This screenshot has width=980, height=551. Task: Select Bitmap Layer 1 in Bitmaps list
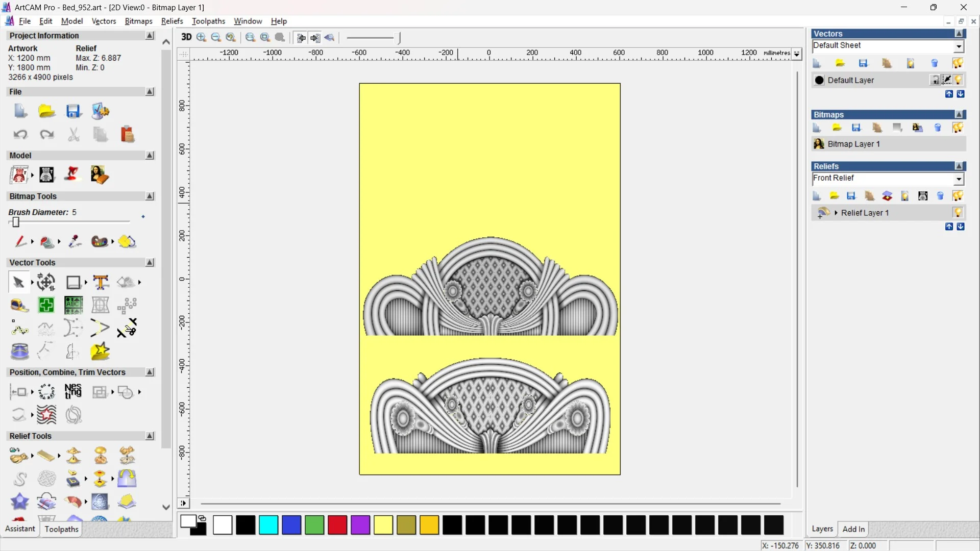[853, 144]
